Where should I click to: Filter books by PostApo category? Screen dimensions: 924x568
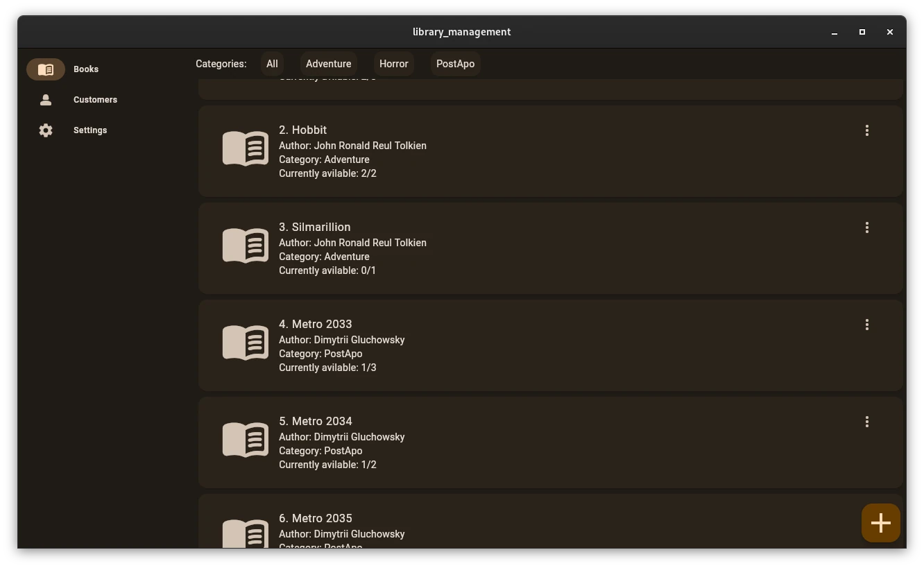[456, 64]
